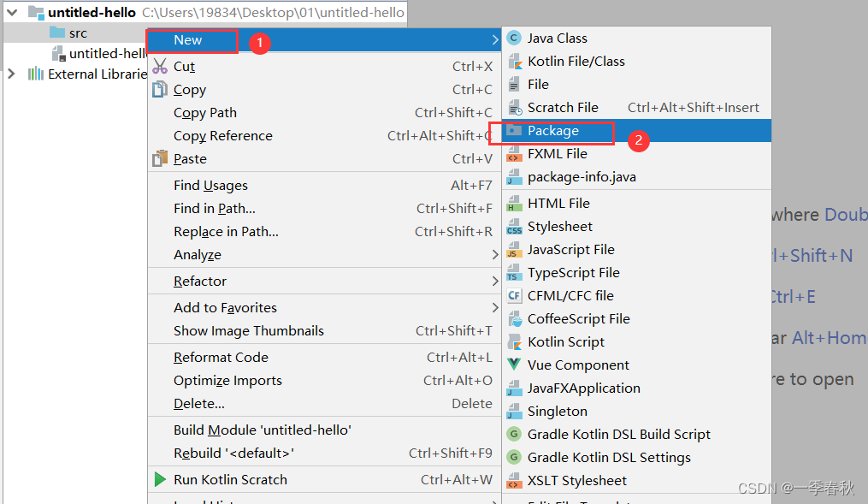
Task: Click the Scratch File icon
Action: (513, 107)
